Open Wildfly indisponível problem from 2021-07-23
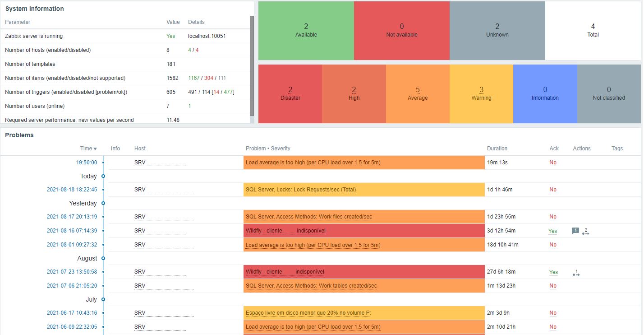The image size is (644, 335). pyautogui.click(x=285, y=272)
